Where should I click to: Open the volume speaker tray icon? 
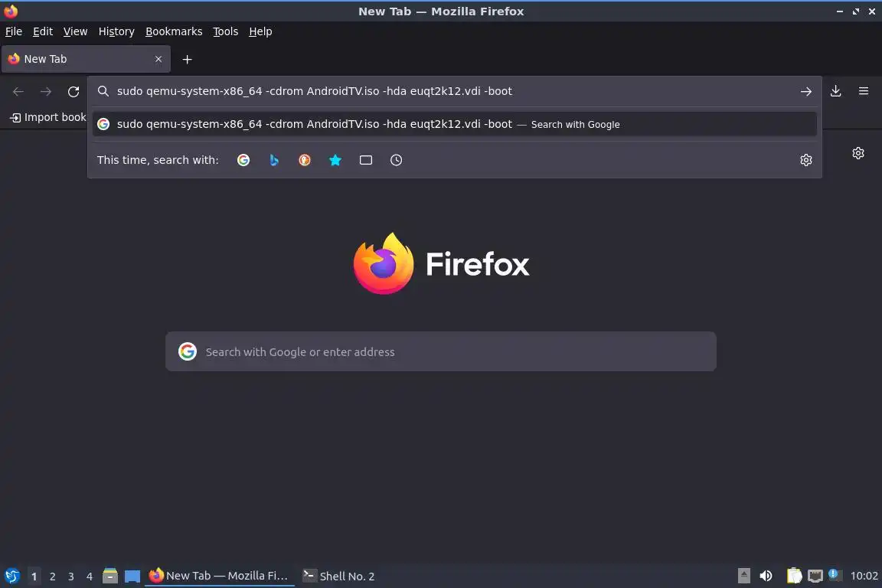pyautogui.click(x=766, y=576)
